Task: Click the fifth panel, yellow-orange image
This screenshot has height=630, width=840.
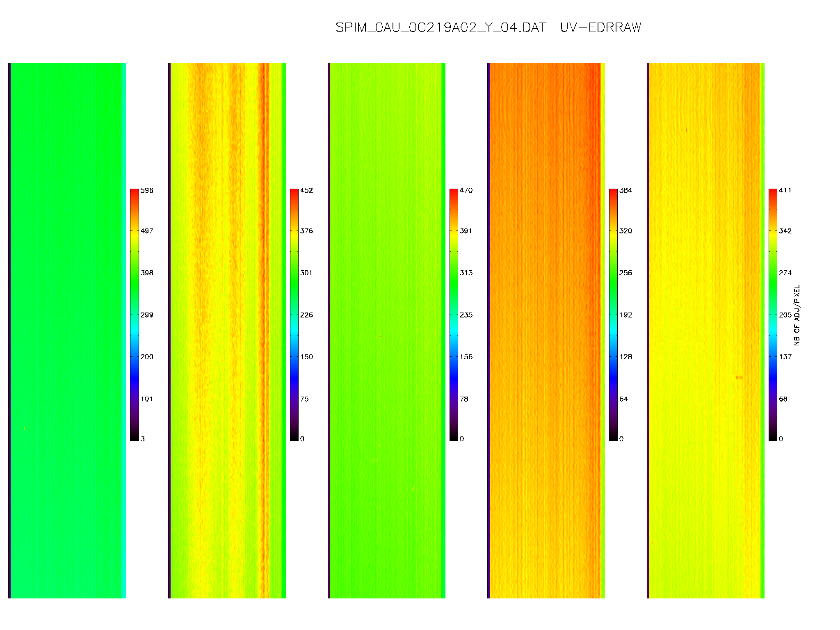Action: tap(705, 330)
